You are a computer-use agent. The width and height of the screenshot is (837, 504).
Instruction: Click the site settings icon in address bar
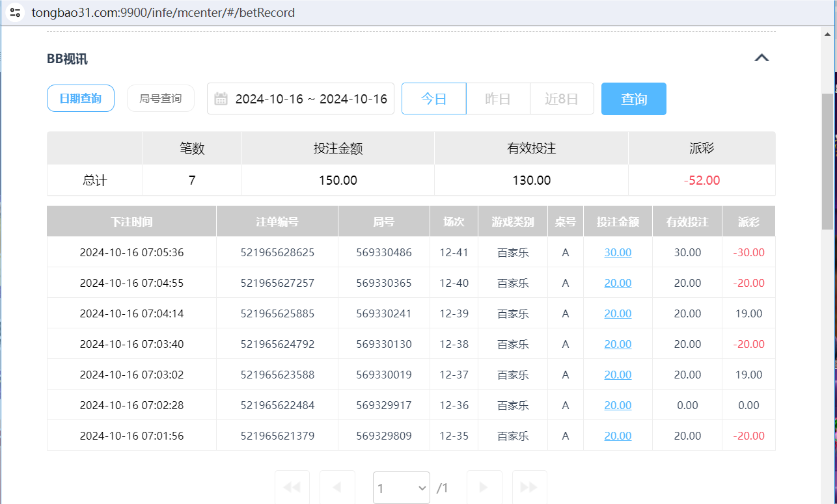(x=14, y=12)
